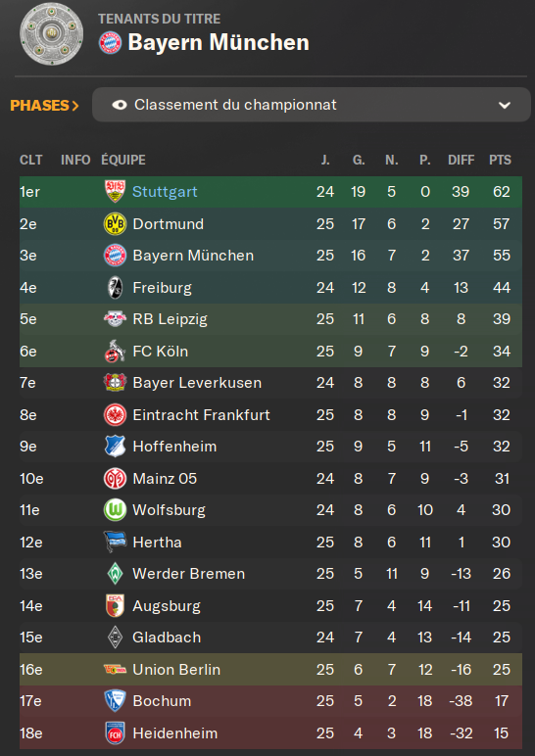Click the Heidenheim FCH badge

[115, 733]
